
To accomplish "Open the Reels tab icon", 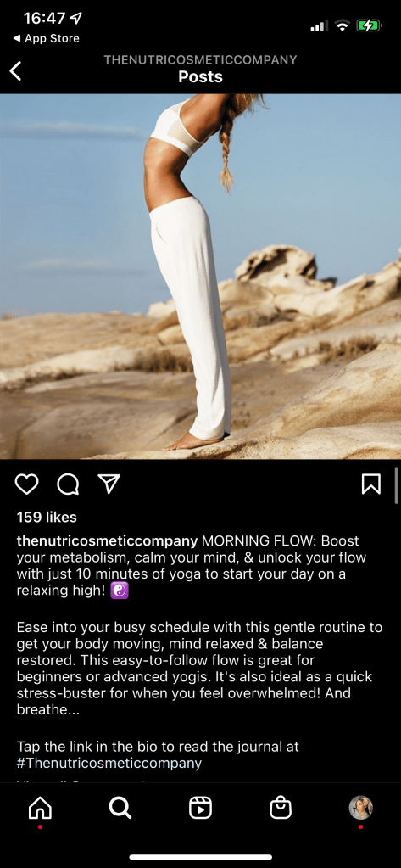I will point(200,809).
